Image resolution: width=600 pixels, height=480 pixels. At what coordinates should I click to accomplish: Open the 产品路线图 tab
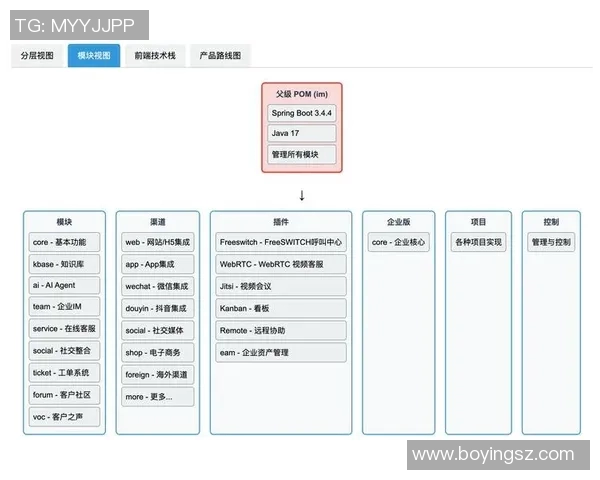tap(220, 56)
